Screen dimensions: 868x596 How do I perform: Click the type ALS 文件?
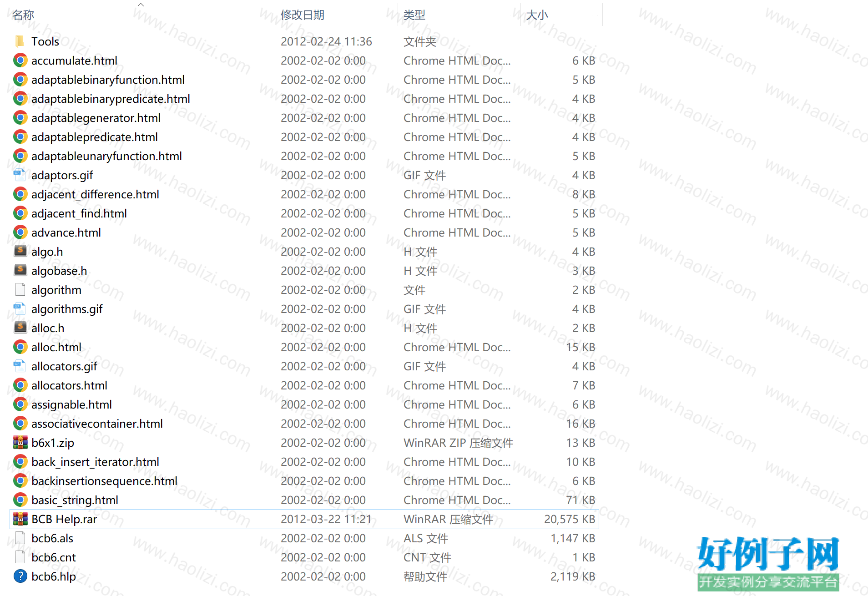click(x=426, y=538)
